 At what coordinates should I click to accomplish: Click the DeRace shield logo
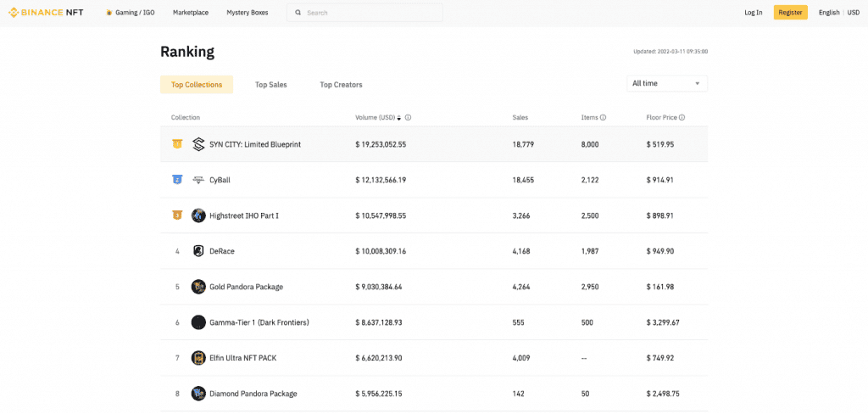pos(198,251)
